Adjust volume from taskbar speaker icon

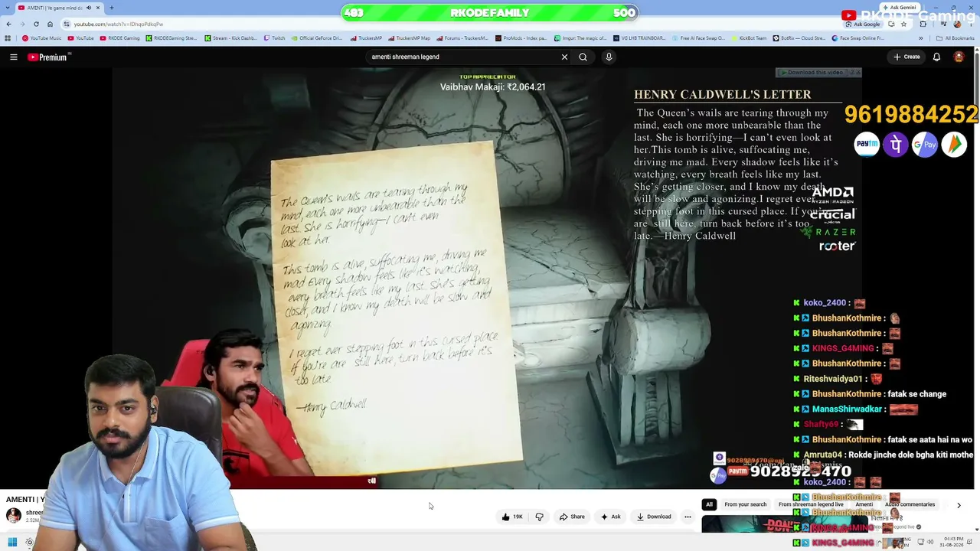930,543
